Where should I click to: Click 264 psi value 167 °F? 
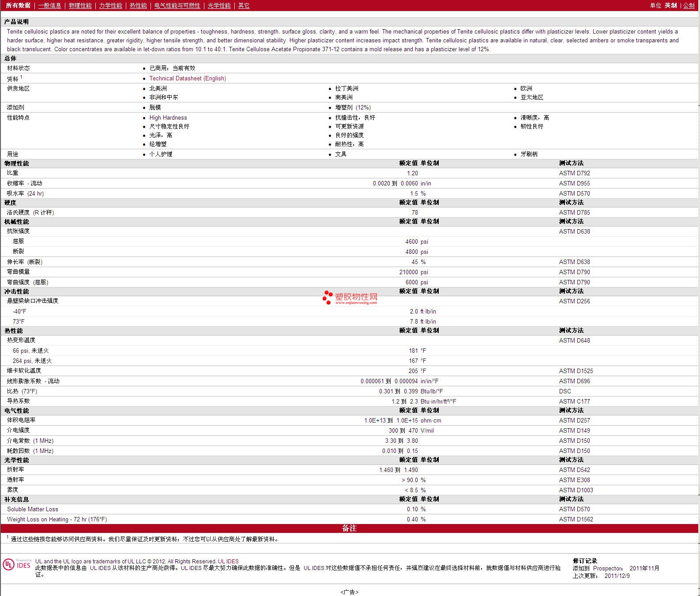pyautogui.click(x=417, y=361)
